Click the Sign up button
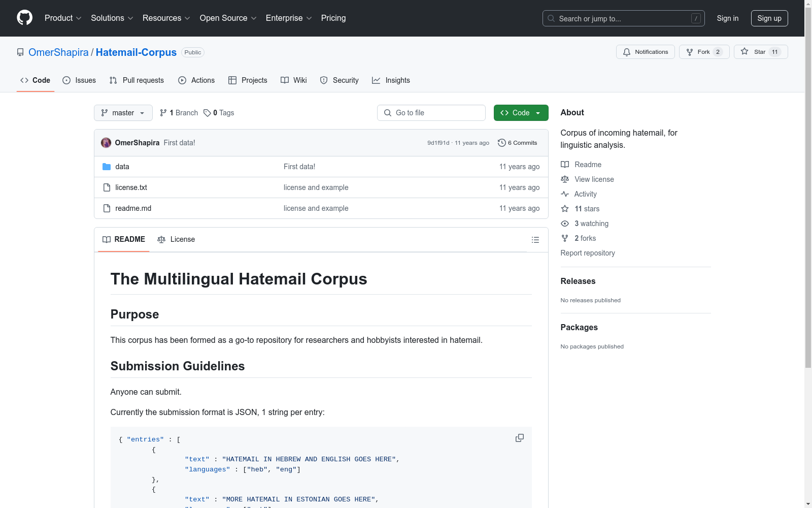The image size is (812, 508). (769, 18)
